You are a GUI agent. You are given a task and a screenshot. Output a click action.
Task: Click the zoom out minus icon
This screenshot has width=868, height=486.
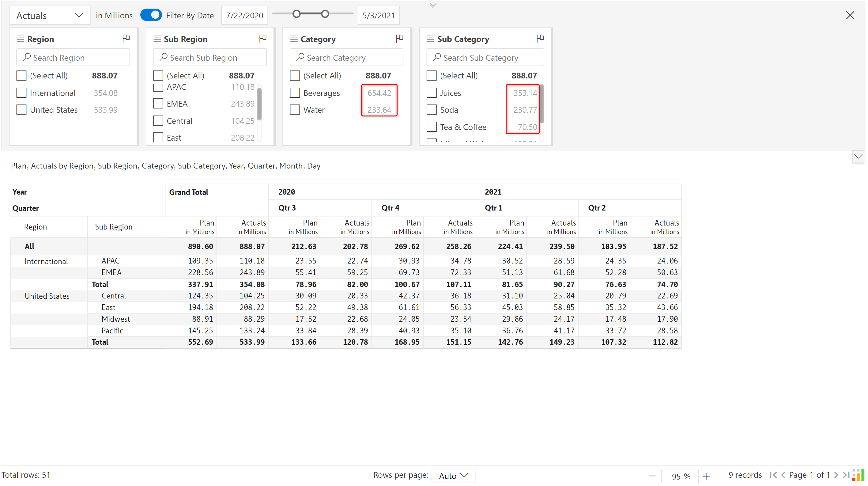[x=652, y=476]
